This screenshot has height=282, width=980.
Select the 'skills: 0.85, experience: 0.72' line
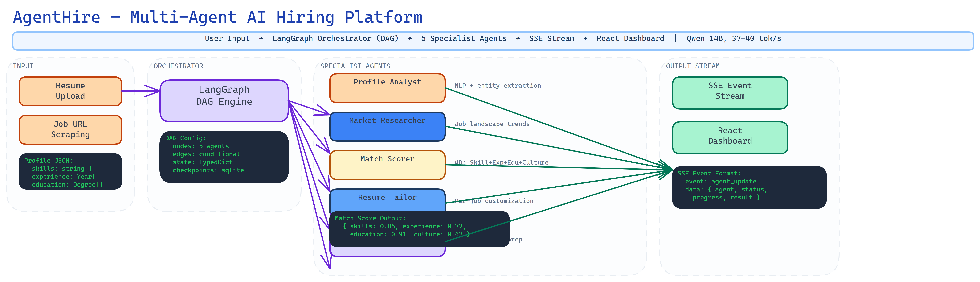pos(404,226)
